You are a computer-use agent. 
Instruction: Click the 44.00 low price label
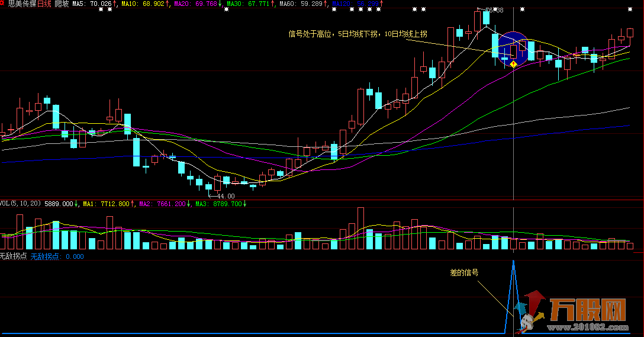tap(226, 196)
